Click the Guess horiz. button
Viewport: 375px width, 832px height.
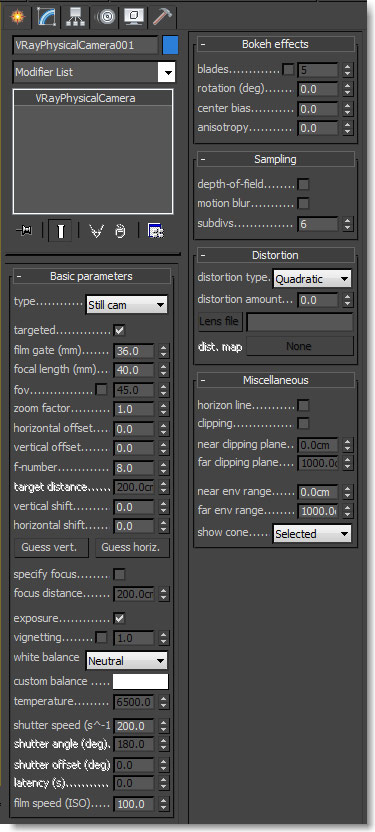tap(133, 548)
